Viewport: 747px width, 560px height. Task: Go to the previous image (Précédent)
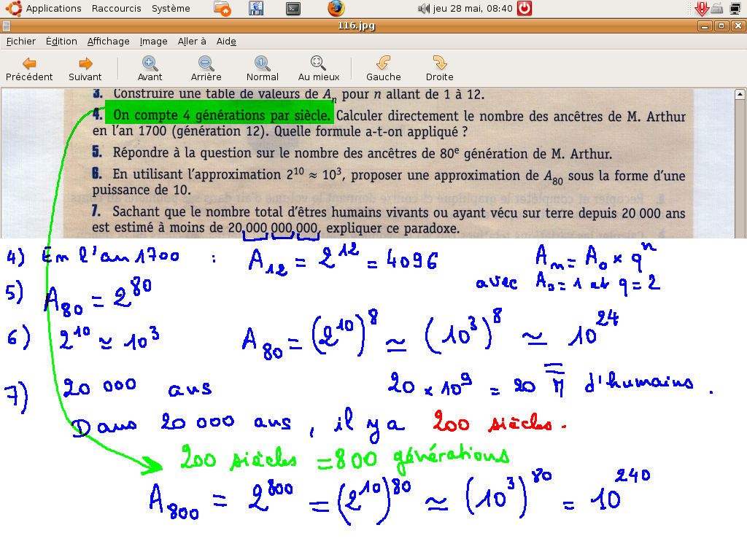[29, 69]
